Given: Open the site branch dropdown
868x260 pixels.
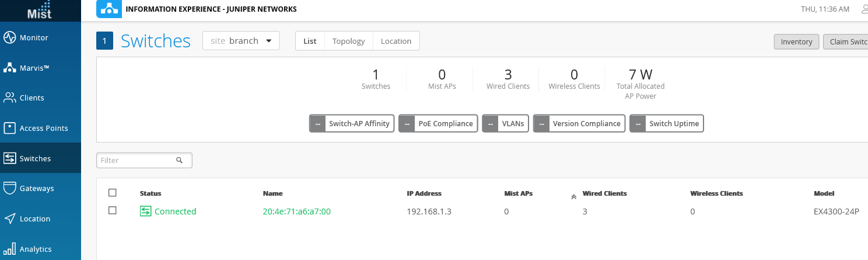Looking at the screenshot, I should click(241, 41).
